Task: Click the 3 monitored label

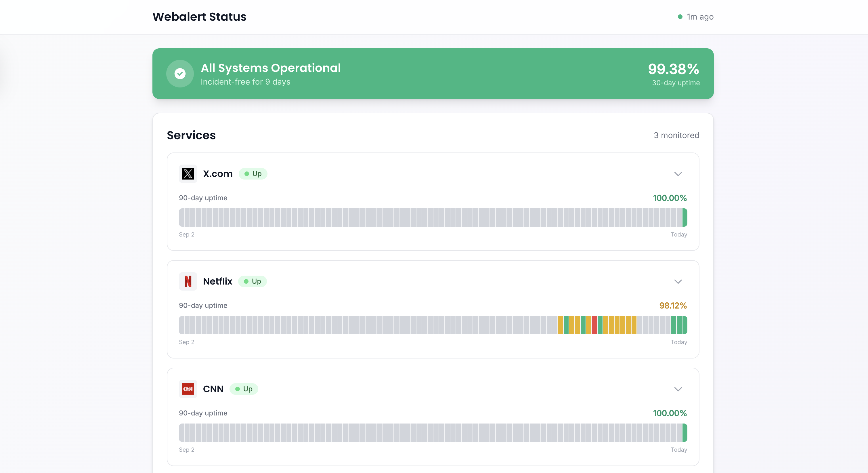Action: 676,135
